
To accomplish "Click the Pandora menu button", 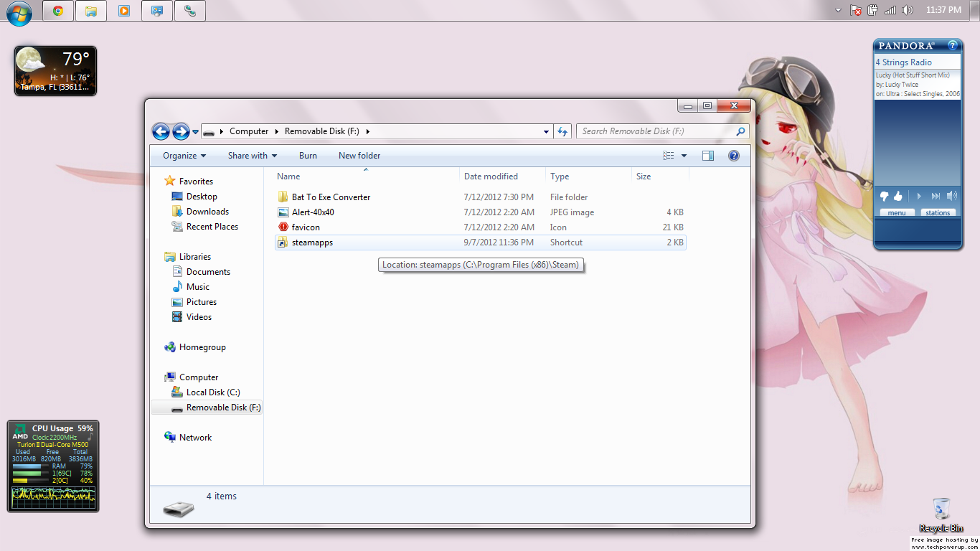I will coord(897,212).
